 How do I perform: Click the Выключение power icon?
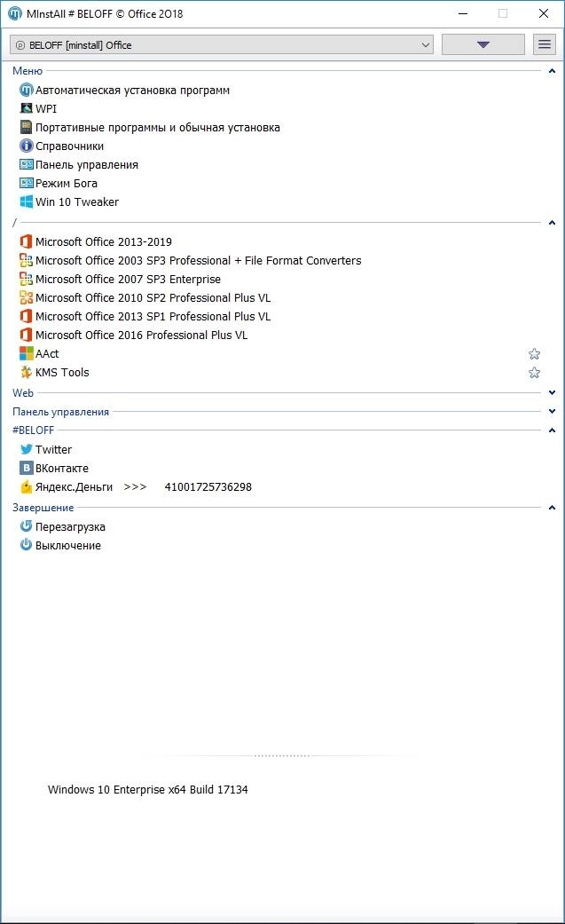coord(26,545)
